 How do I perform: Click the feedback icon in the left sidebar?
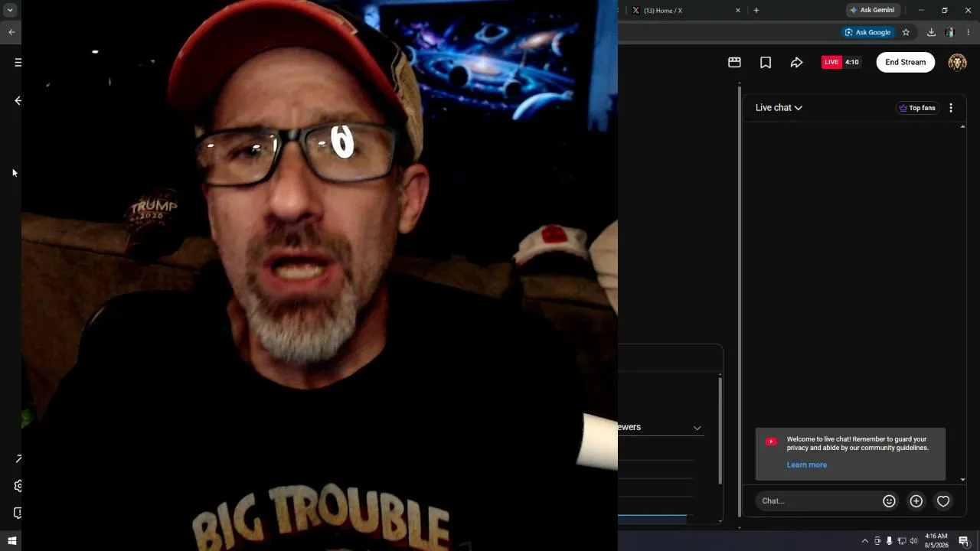[18, 513]
